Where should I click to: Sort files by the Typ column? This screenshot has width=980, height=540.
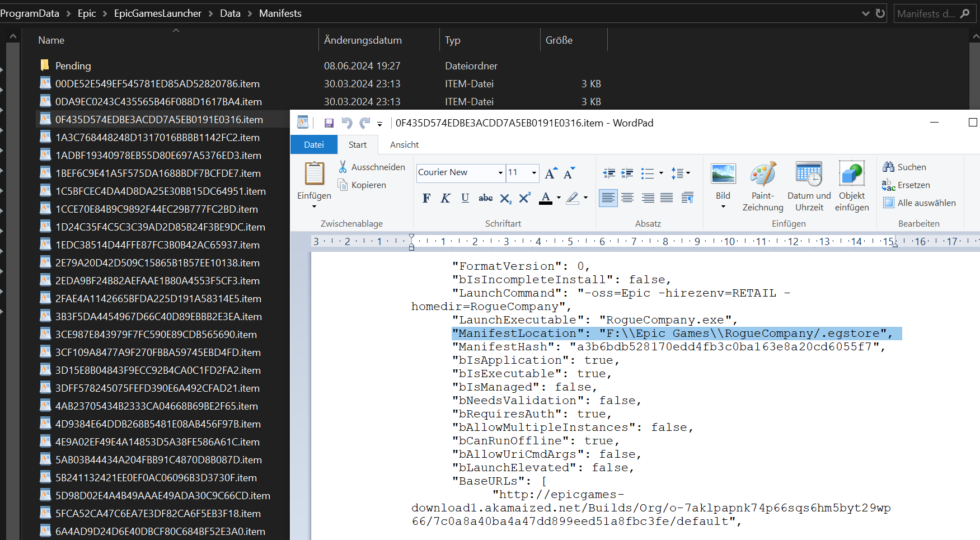coord(453,40)
